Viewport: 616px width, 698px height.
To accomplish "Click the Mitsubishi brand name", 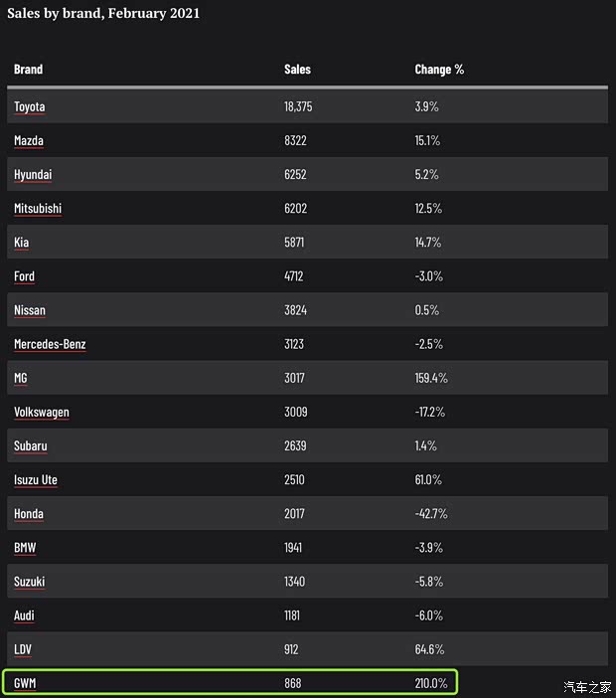I will pos(38,209).
